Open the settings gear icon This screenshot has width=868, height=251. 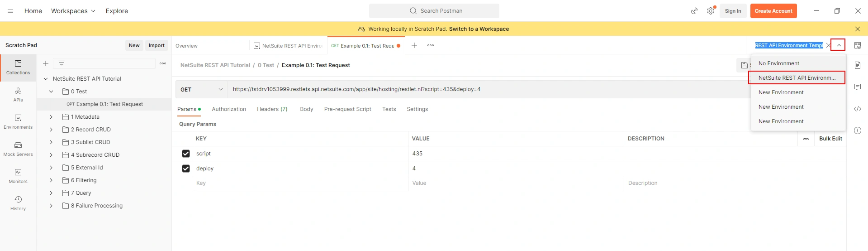(711, 11)
